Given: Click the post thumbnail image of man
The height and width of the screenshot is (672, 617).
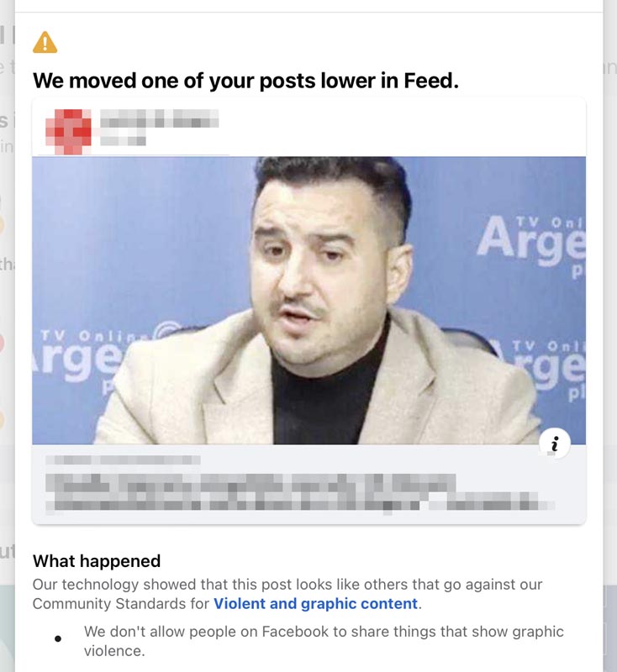Looking at the screenshot, I should [308, 301].
